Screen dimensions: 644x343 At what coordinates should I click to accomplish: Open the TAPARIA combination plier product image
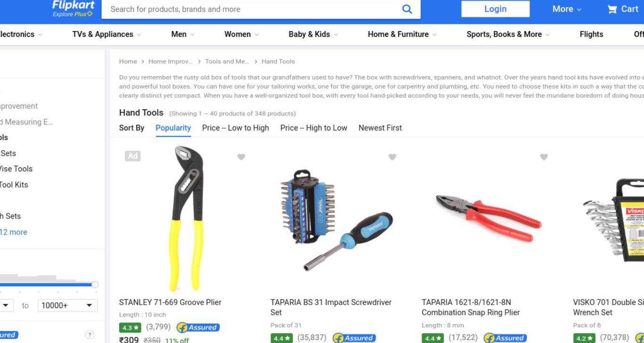pos(488,219)
